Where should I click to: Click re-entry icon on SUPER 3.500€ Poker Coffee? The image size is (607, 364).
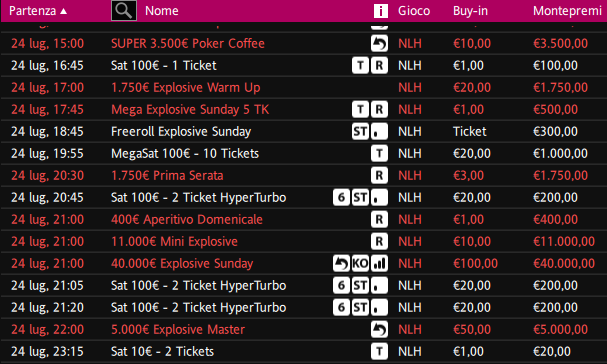coord(379,43)
